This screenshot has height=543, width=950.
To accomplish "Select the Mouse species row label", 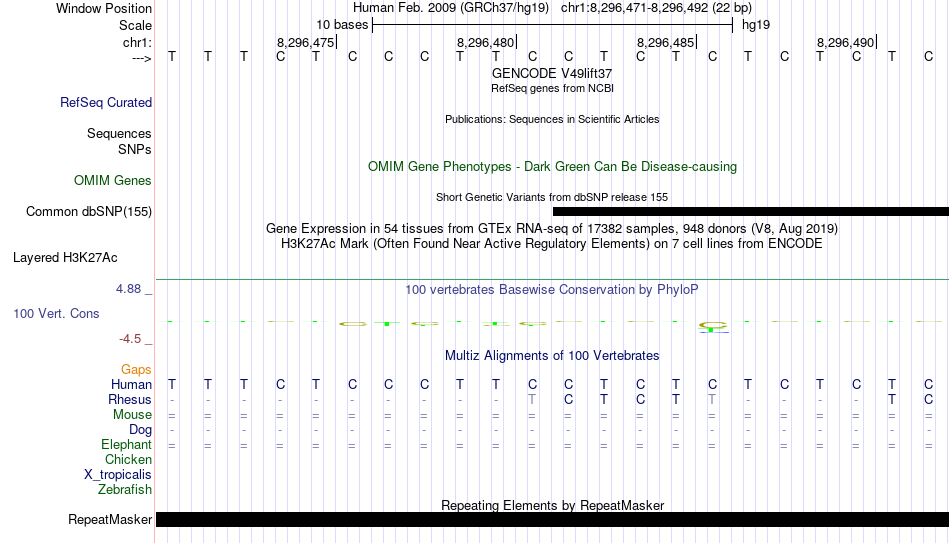I will pyautogui.click(x=132, y=415).
